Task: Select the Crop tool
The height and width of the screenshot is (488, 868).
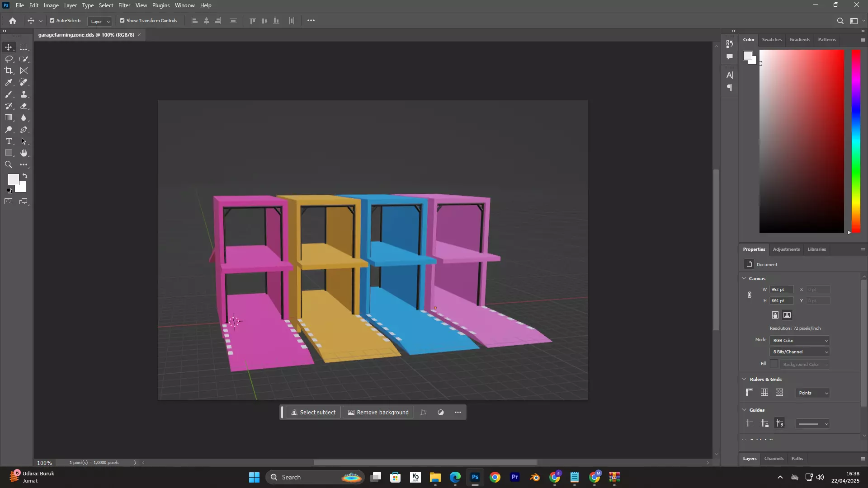Action: (x=9, y=71)
